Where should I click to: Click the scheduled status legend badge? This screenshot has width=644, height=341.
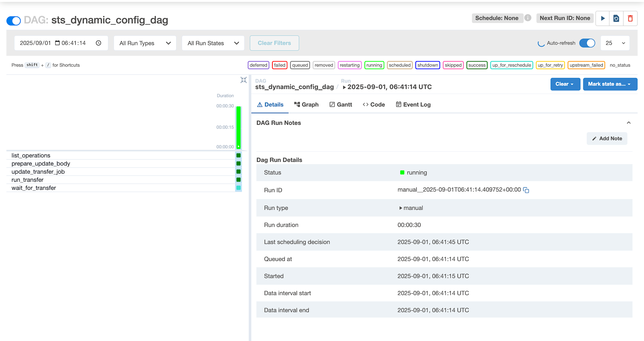400,65
